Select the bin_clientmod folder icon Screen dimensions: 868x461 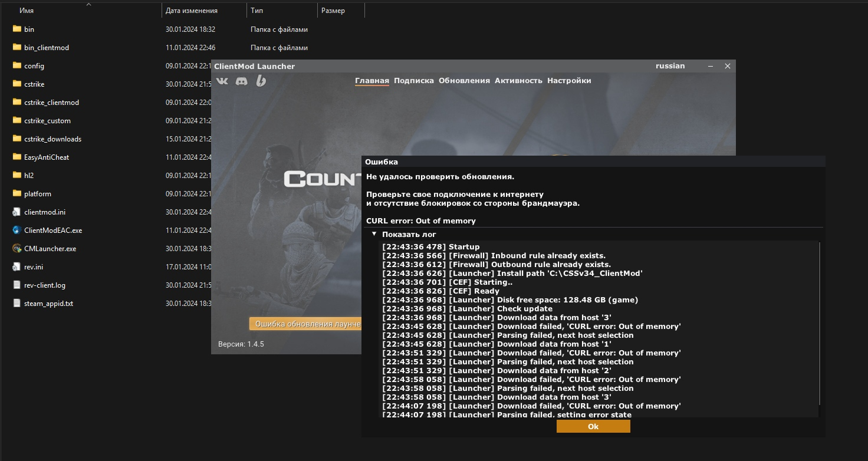click(17, 47)
